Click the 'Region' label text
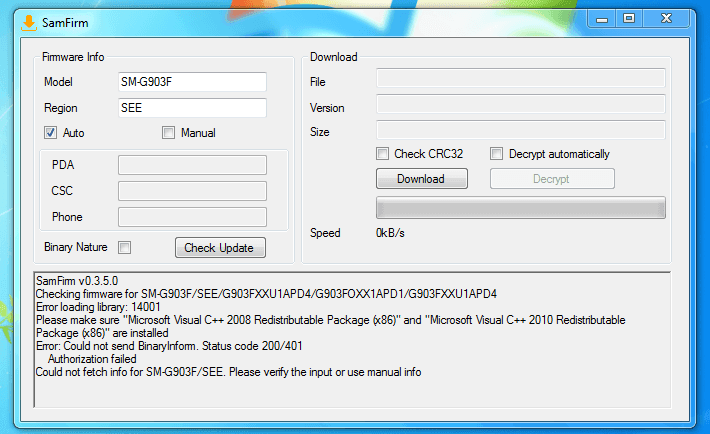The height and width of the screenshot is (434, 710). pyautogui.click(x=61, y=108)
